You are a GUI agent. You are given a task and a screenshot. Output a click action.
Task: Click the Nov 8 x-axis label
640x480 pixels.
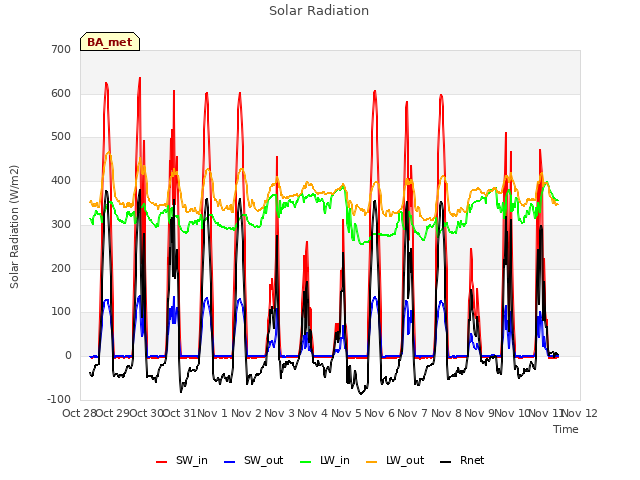click(x=446, y=413)
